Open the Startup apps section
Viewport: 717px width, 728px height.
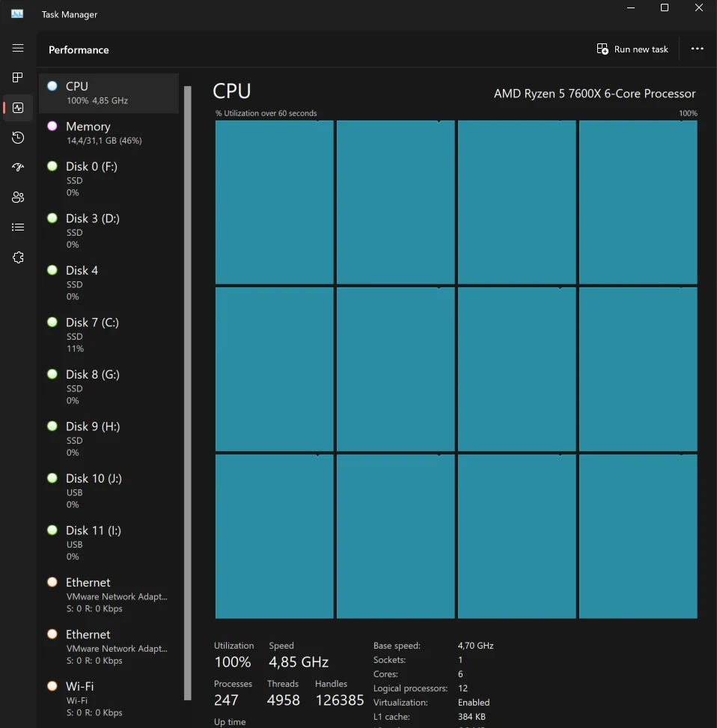pyautogui.click(x=18, y=168)
